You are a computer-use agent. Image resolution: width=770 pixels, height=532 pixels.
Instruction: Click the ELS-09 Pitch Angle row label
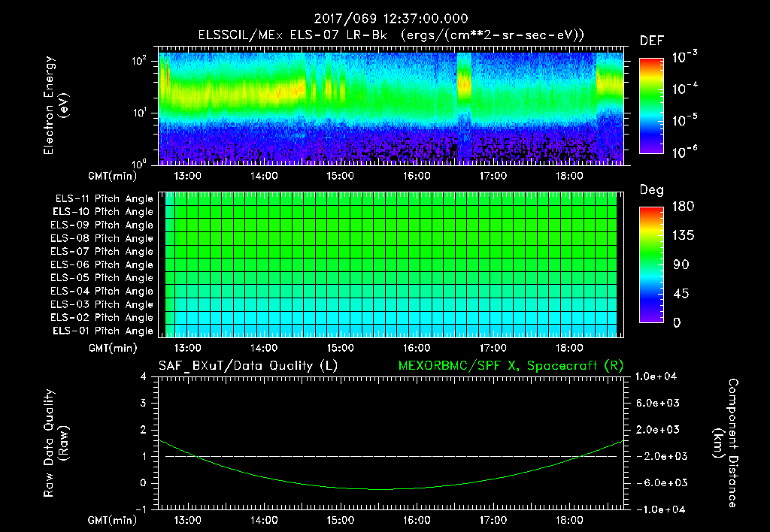point(102,225)
